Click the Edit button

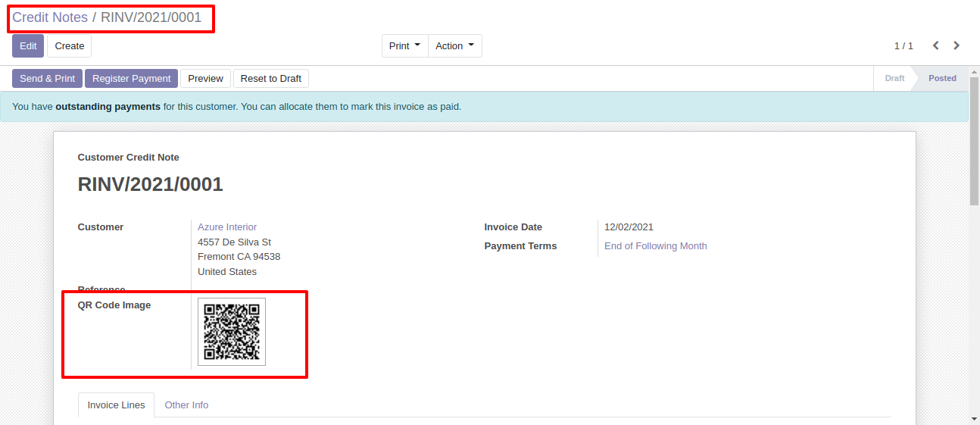tap(28, 46)
